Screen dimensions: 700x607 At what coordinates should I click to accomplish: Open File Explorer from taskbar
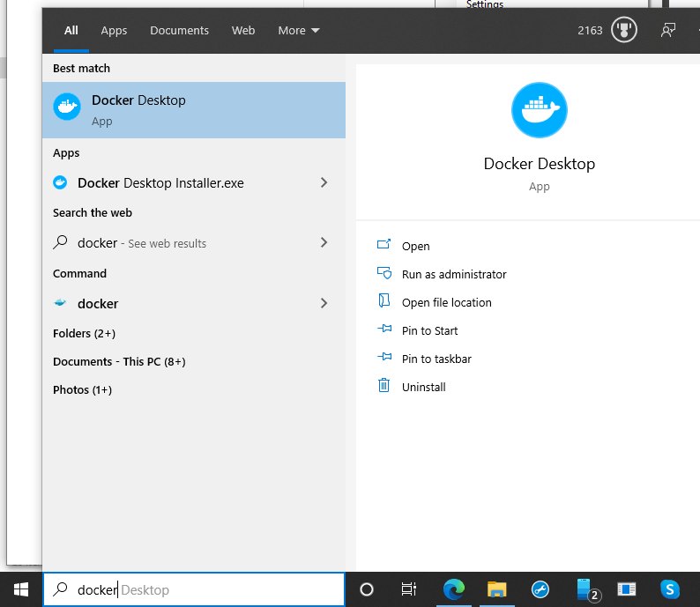496,589
